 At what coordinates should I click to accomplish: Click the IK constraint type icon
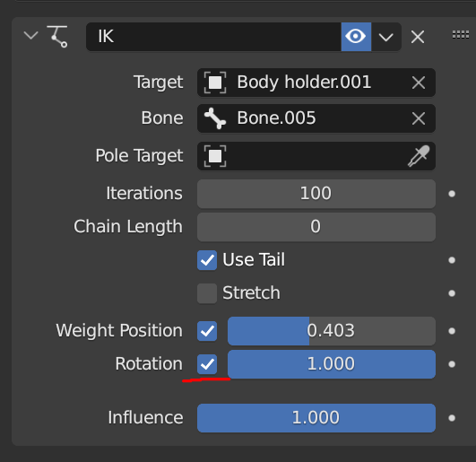tap(57, 37)
